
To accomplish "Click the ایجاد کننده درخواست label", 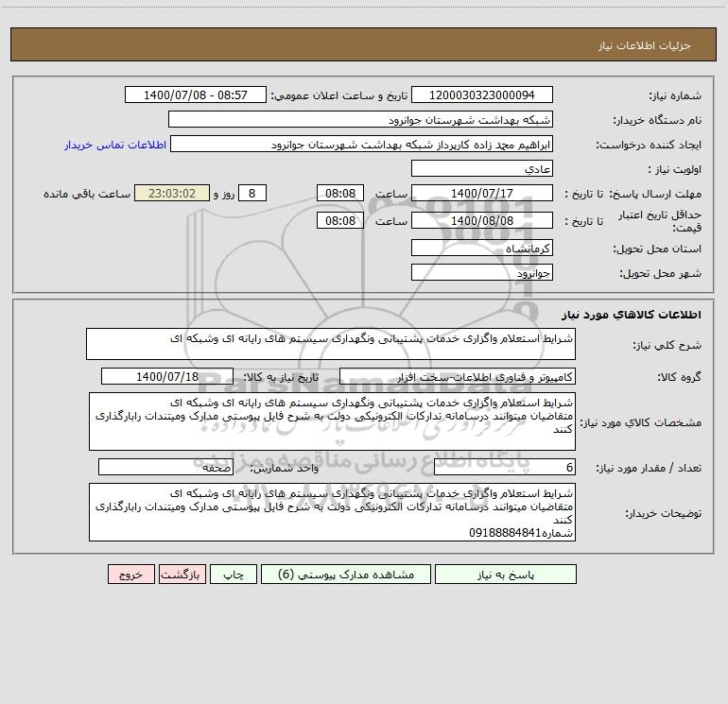I will [x=649, y=145].
